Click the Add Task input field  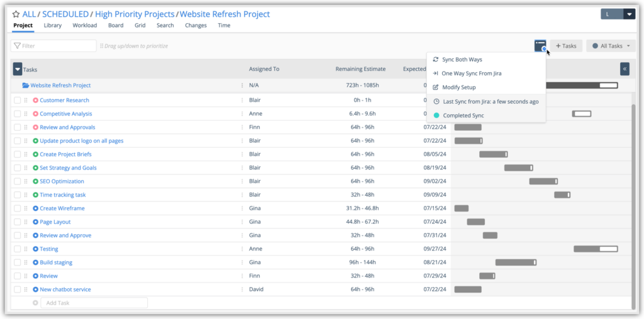click(94, 303)
